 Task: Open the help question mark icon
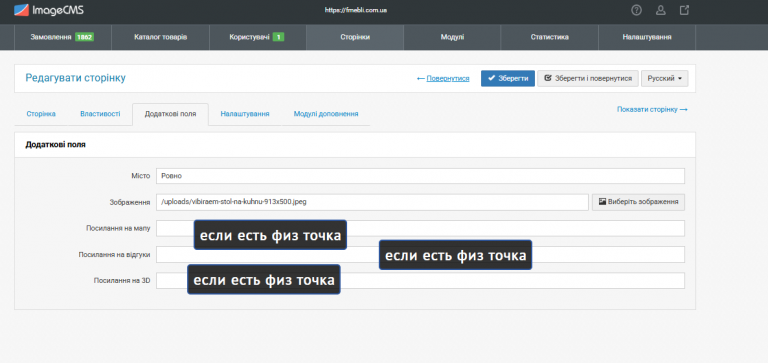click(636, 10)
